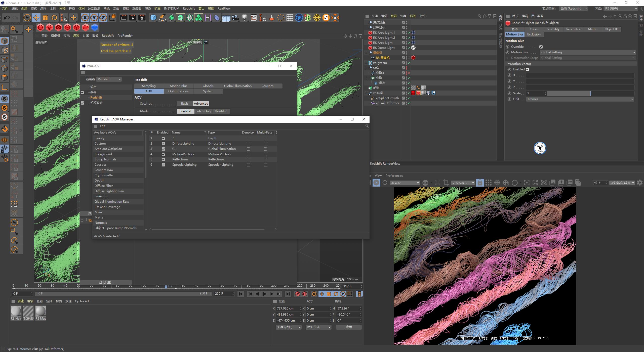Add a cube primitive object
This screenshot has width=644, height=352.
(x=153, y=18)
